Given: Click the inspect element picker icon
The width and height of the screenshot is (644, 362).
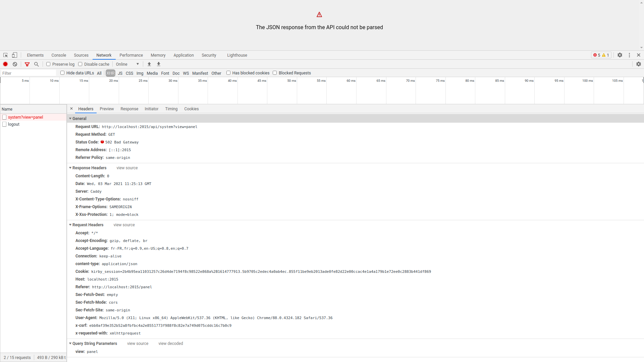Looking at the screenshot, I should point(6,55).
